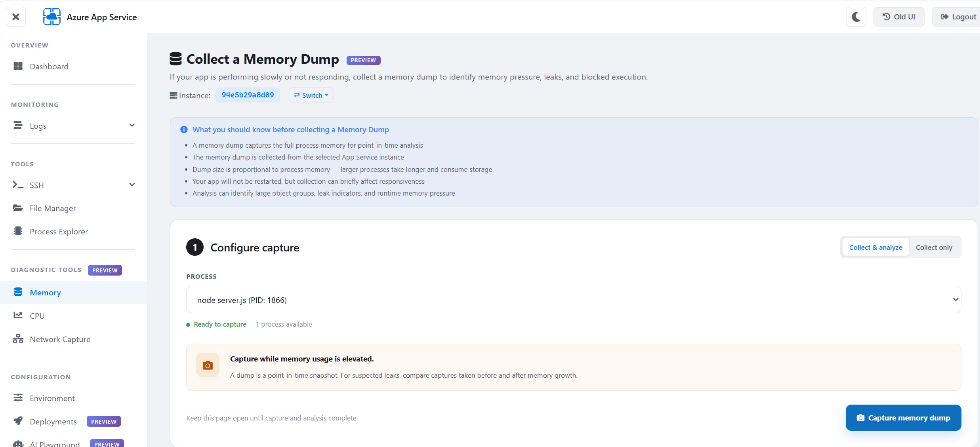Click 'Capture while memory usage is elevated.' text
Screen dimensions: 980x447
point(302,359)
